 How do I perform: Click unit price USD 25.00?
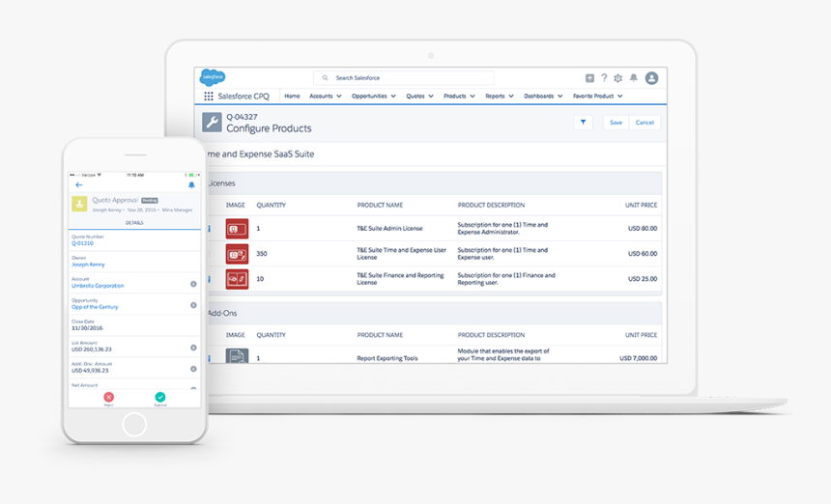coord(643,279)
